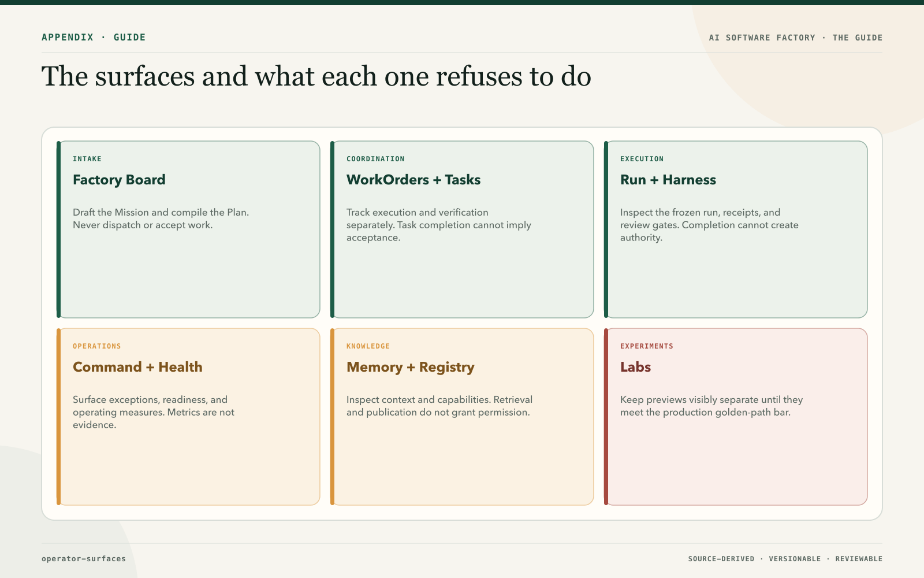Click the "Surface exceptions, readiness" description

(154, 412)
